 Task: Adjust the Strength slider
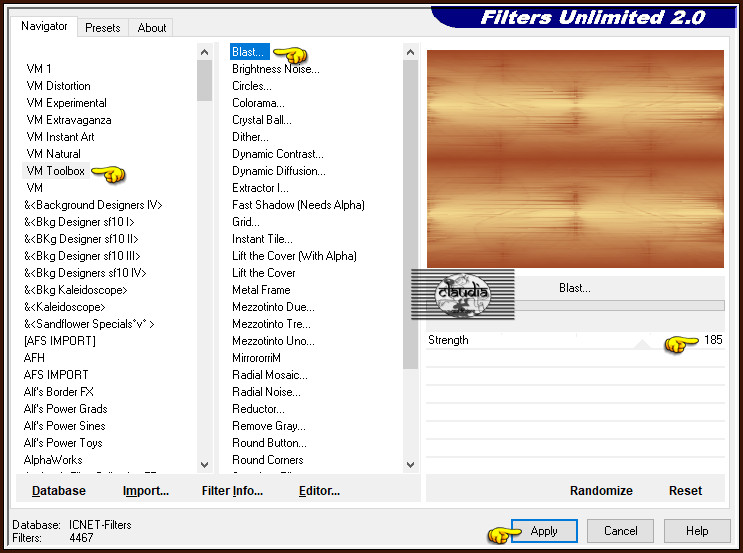coord(643,344)
